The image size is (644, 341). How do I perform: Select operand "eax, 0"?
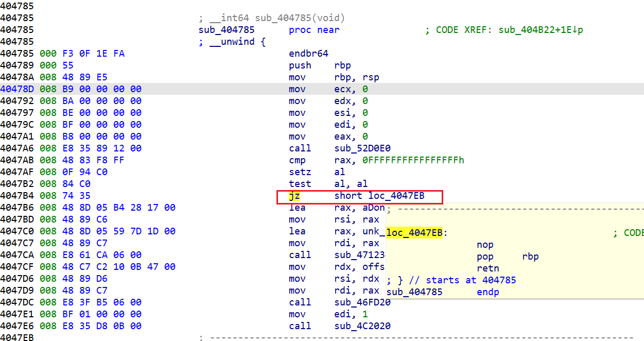coord(351,137)
